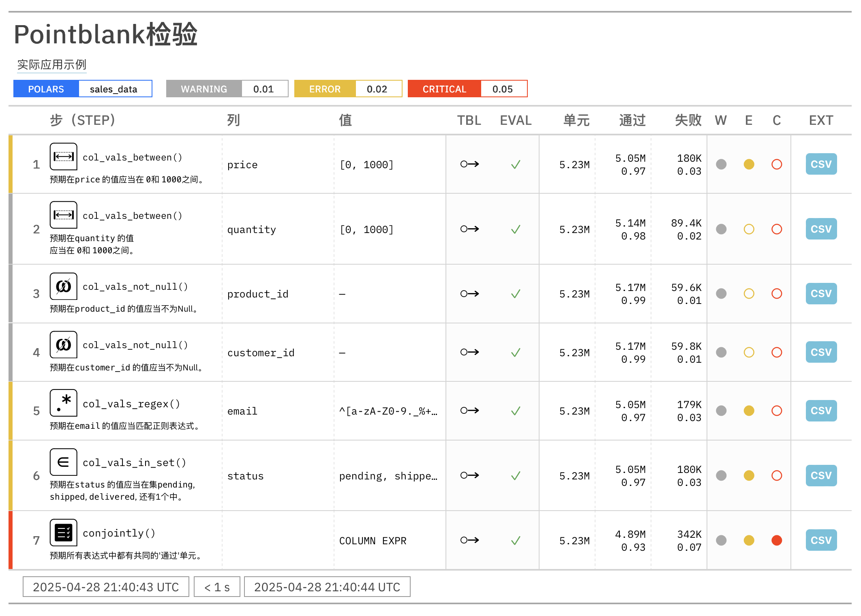Click the ERROR threshold badge
The height and width of the screenshot is (616, 861).
pos(325,89)
